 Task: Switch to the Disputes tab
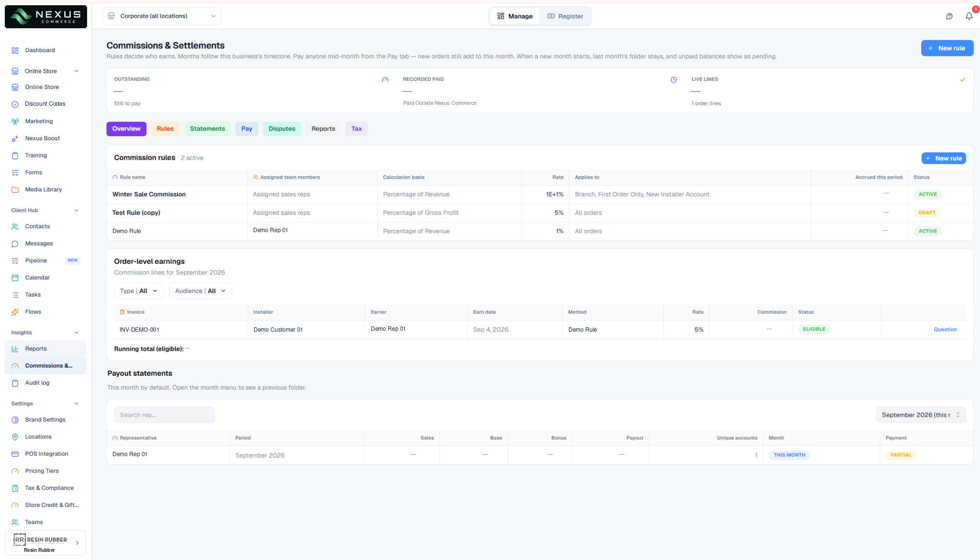282,129
